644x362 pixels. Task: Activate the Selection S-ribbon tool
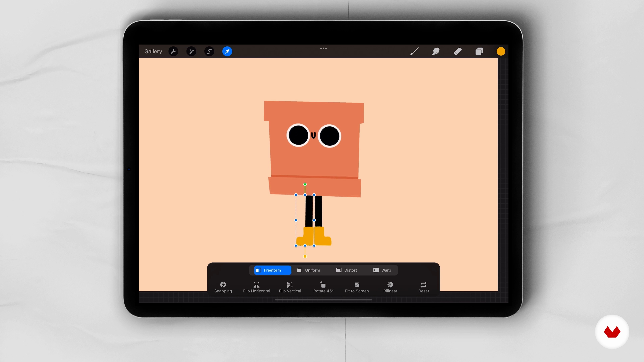tap(209, 51)
